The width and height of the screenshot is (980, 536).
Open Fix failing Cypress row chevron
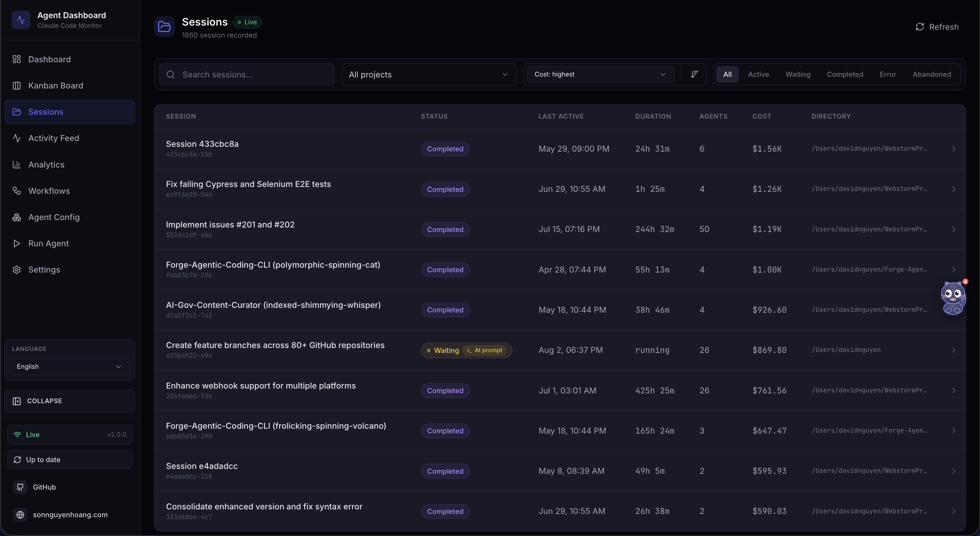[x=954, y=189]
